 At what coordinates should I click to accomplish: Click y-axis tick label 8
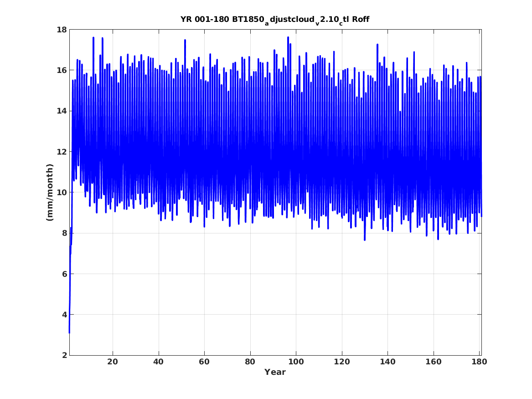(x=64, y=233)
